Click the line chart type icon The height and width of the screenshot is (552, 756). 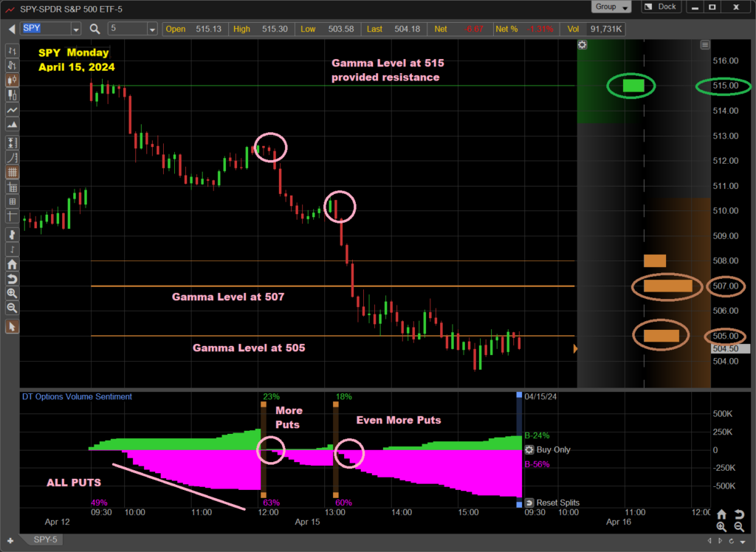[12, 109]
